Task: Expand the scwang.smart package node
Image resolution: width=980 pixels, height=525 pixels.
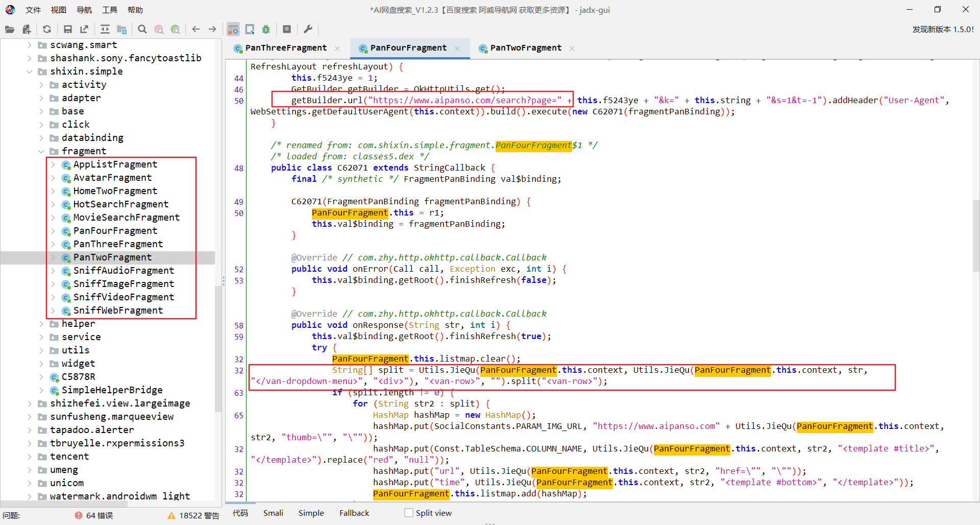Action: coord(29,45)
